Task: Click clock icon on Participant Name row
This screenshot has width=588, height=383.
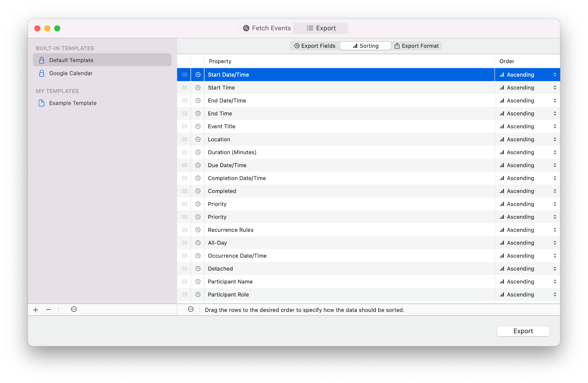Action: (x=198, y=281)
